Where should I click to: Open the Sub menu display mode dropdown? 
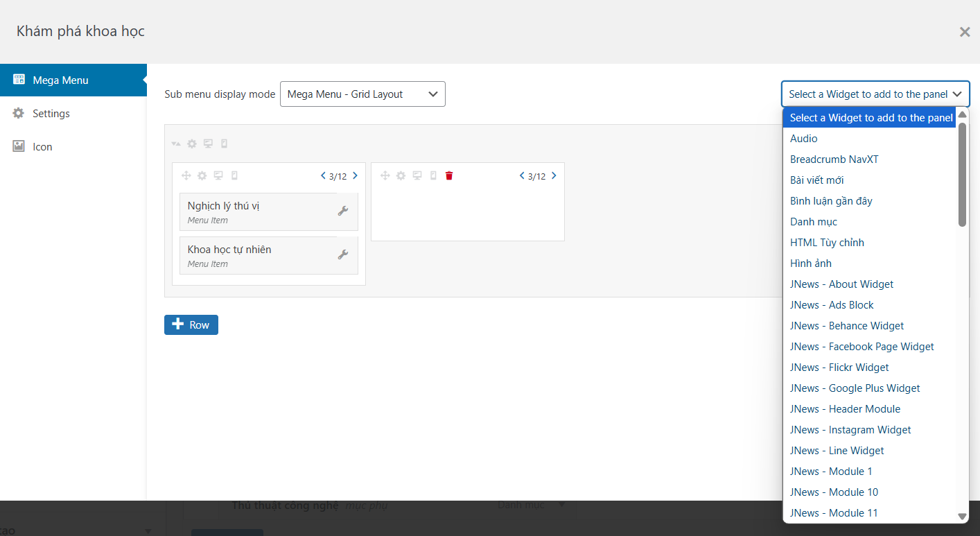coord(362,94)
